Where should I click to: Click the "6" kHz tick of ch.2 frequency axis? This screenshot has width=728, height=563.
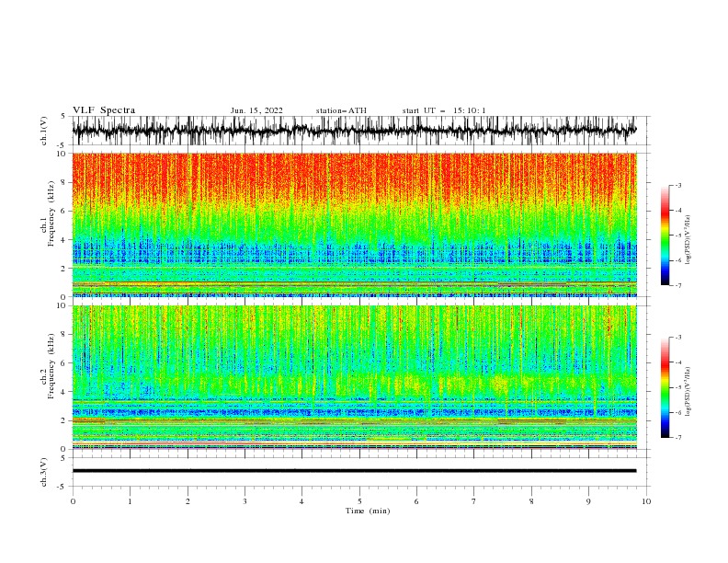coord(63,363)
